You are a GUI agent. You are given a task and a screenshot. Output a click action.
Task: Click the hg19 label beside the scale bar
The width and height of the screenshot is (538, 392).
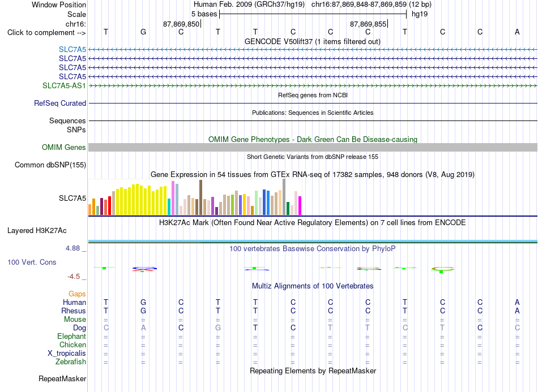[x=419, y=14]
